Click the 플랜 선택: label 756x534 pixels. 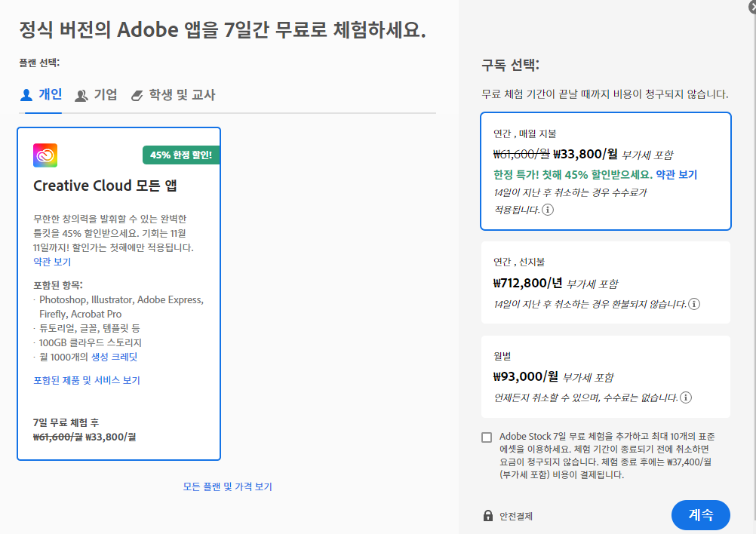click(39, 63)
